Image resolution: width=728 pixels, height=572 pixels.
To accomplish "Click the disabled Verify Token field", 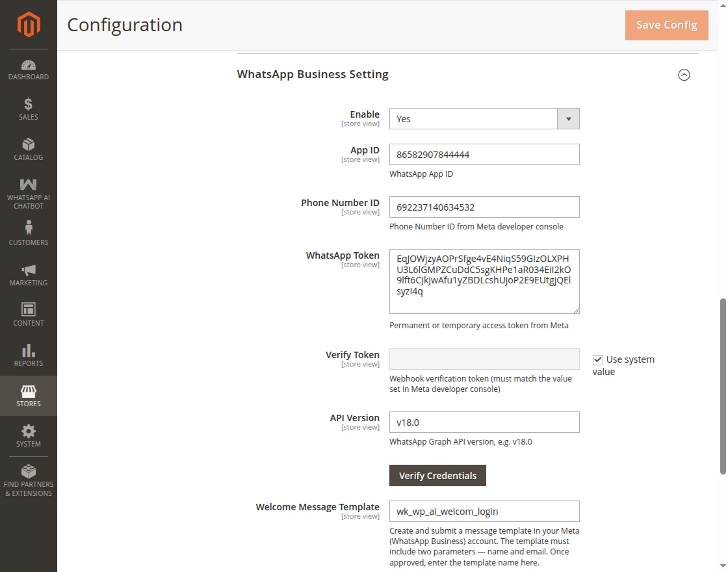I will (x=484, y=359).
